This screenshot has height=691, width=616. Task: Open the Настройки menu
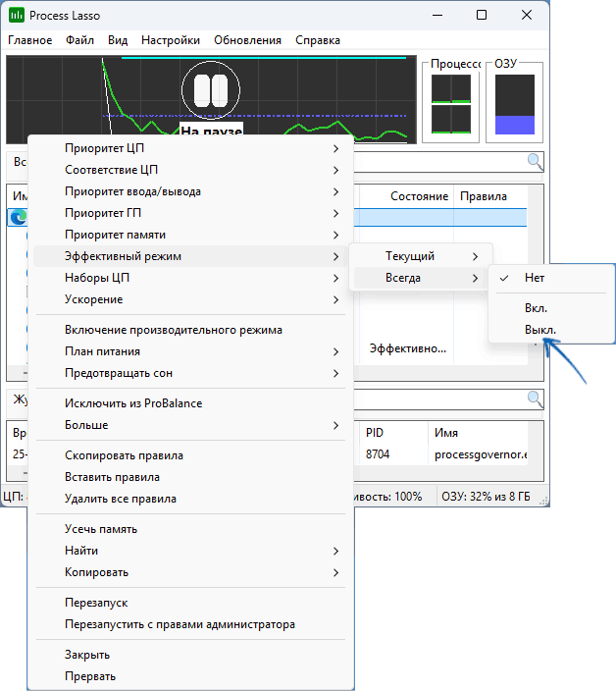171,40
